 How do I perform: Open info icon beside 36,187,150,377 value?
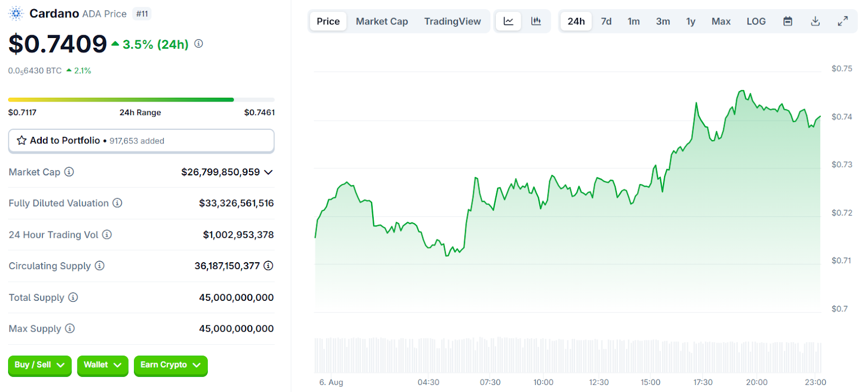click(x=269, y=265)
